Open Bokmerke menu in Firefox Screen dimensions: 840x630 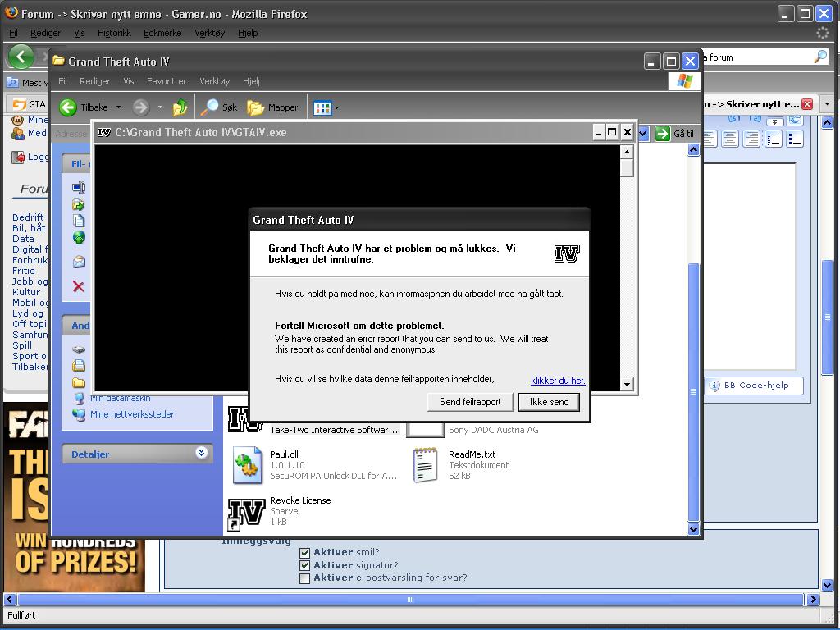(x=162, y=33)
